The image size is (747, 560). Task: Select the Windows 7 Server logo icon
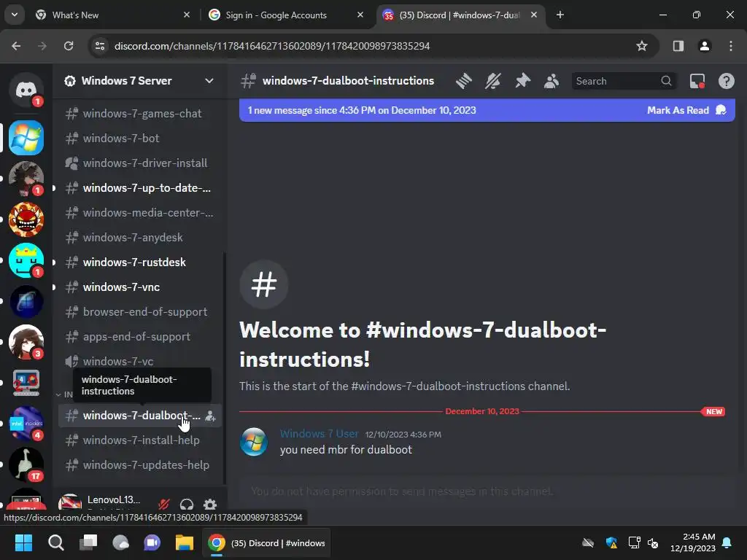tap(26, 138)
